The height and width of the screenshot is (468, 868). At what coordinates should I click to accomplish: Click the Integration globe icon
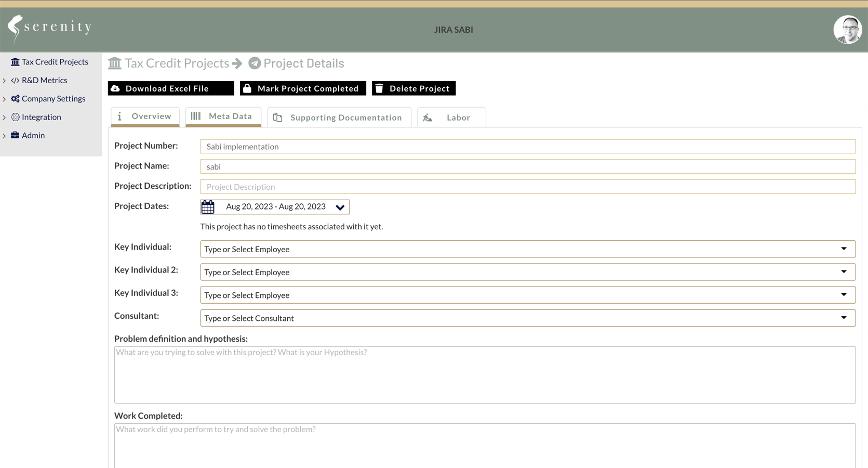(15, 117)
